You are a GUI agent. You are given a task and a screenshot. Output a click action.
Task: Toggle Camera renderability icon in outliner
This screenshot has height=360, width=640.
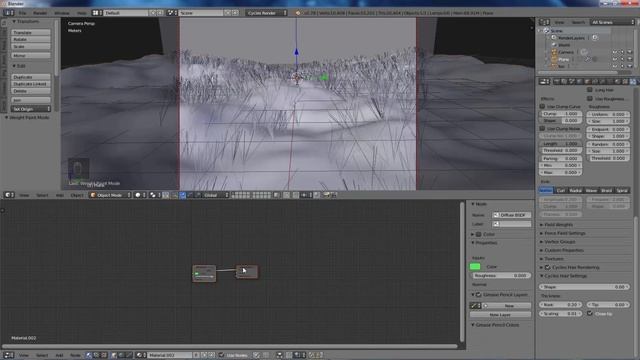[630, 52]
